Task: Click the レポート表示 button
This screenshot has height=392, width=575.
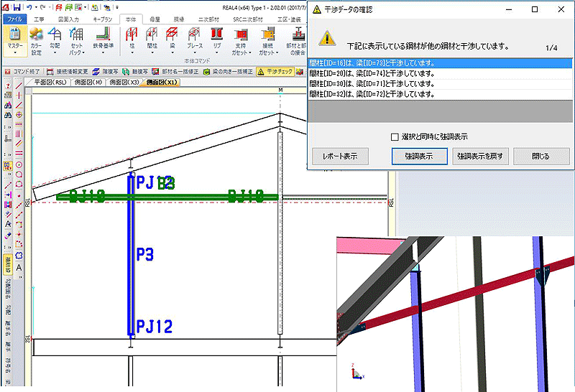Action: (340, 156)
